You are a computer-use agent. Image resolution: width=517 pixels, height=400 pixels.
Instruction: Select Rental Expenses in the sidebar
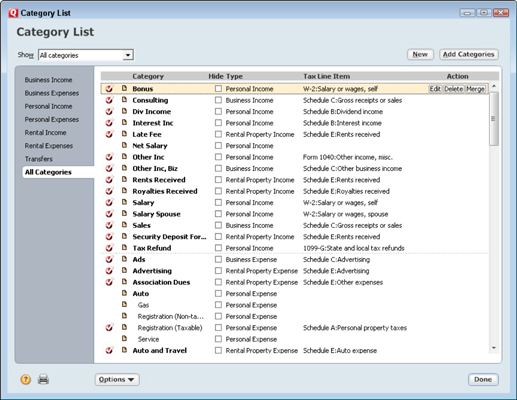49,146
